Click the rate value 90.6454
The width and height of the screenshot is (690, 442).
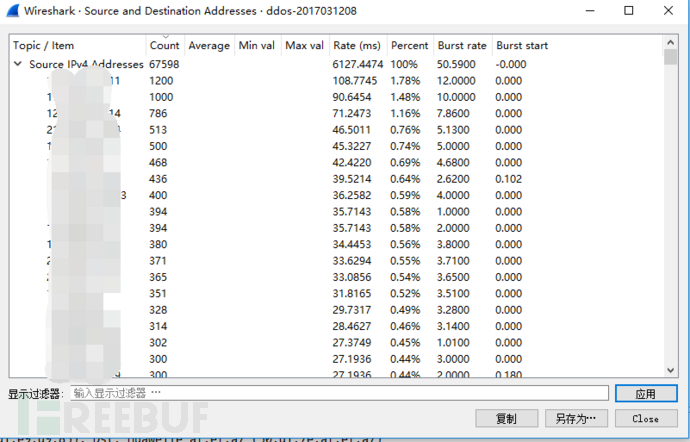[352, 97]
